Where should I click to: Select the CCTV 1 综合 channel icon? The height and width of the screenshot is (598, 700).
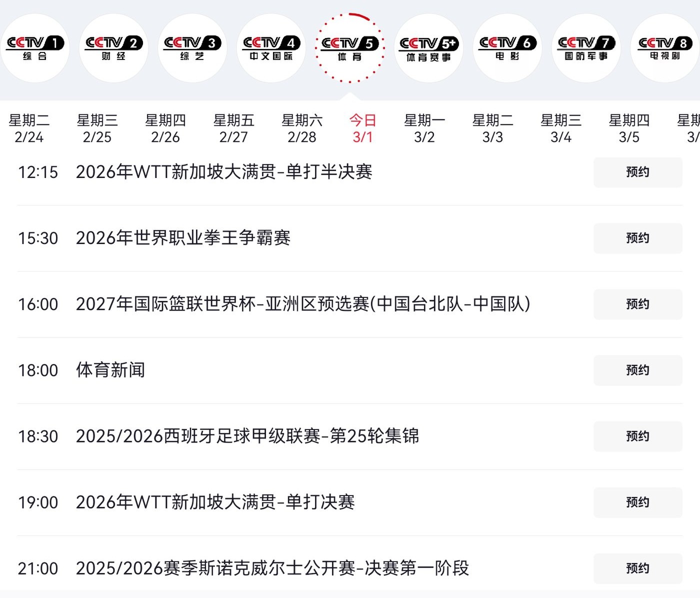click(x=34, y=48)
